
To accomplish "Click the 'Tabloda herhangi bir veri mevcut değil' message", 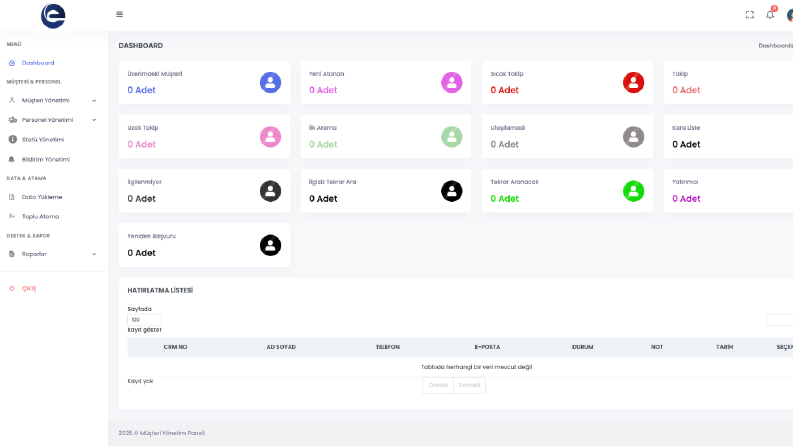I will pos(476,367).
